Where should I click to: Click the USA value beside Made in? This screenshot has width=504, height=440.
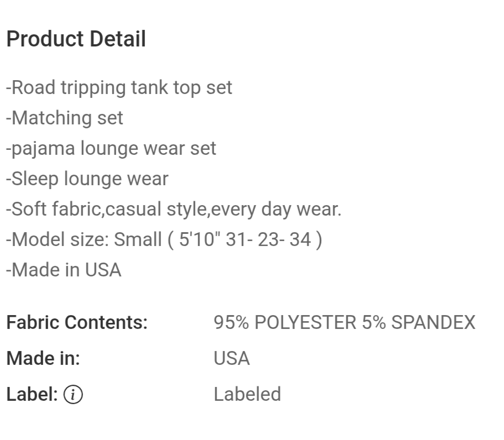[x=232, y=358]
